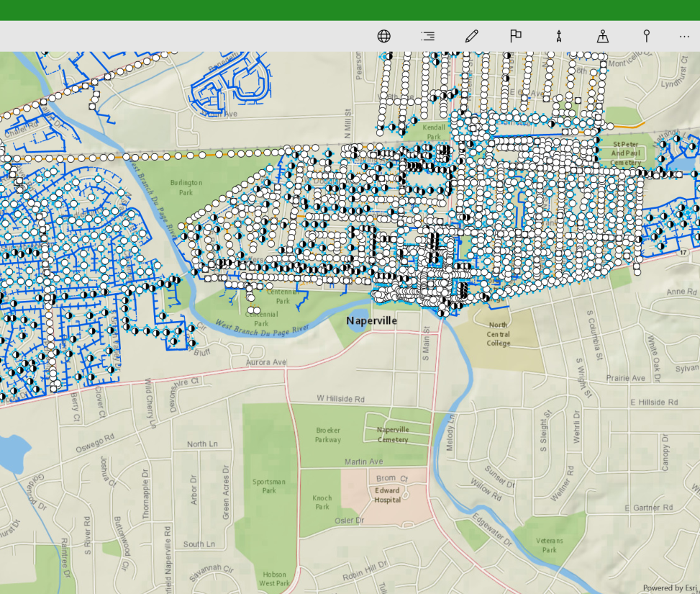Click the flag icon in toolbar

pyautogui.click(x=516, y=36)
